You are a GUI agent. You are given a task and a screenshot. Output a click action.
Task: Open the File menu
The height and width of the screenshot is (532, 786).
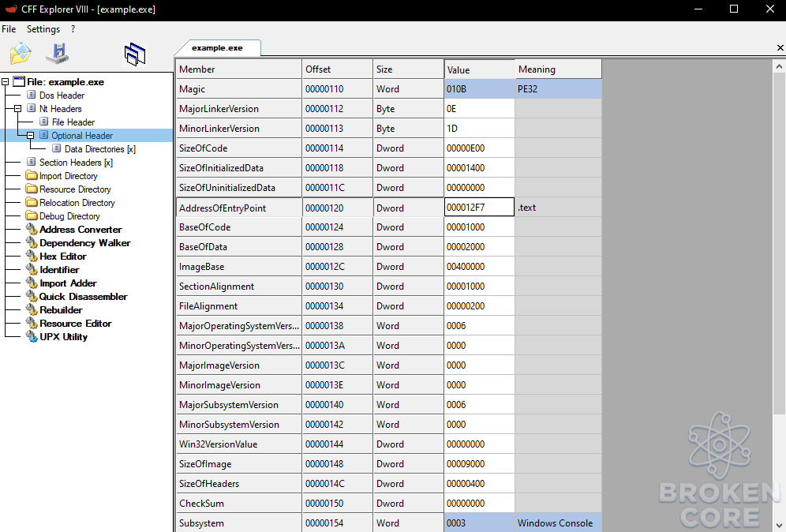coord(9,29)
